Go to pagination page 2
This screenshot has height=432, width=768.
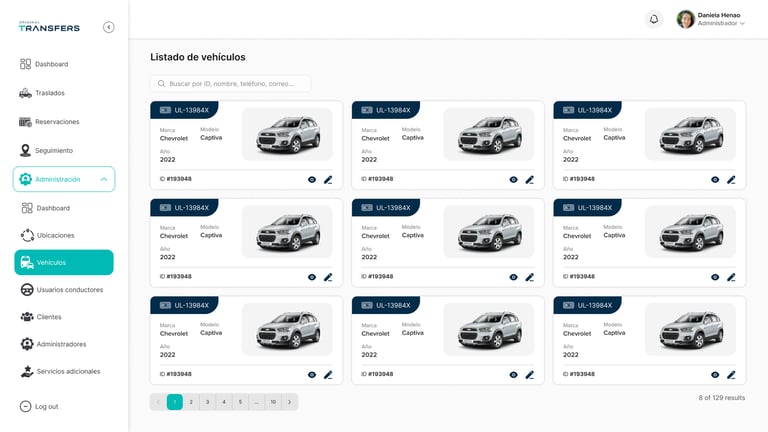click(x=191, y=402)
